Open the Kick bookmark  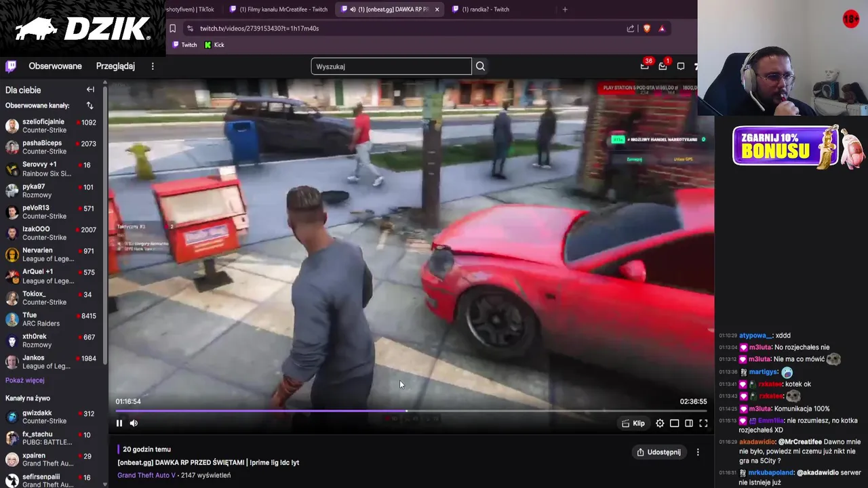click(x=214, y=45)
